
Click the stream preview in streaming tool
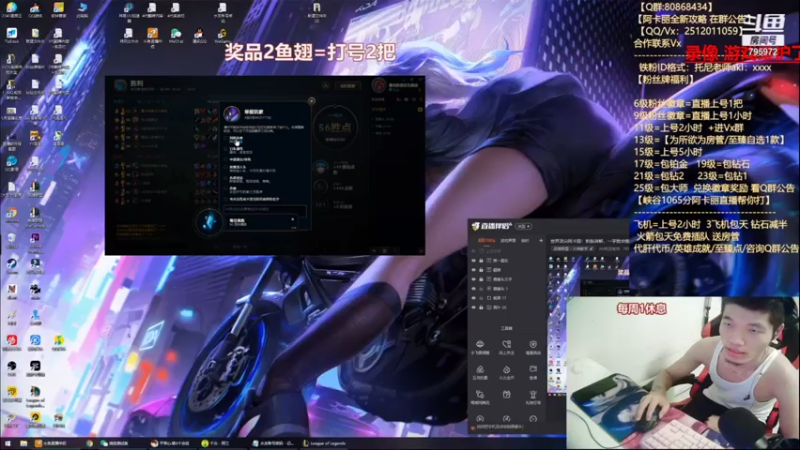(x=589, y=325)
